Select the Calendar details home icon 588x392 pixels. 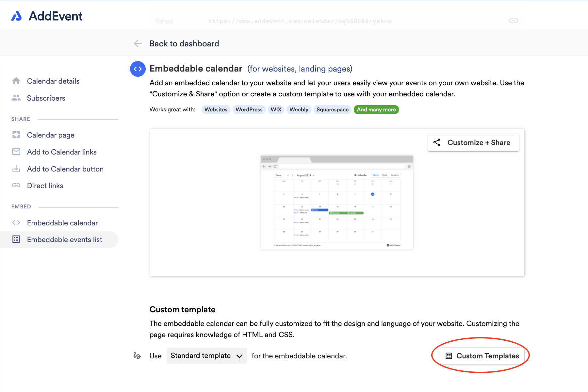coord(16,81)
